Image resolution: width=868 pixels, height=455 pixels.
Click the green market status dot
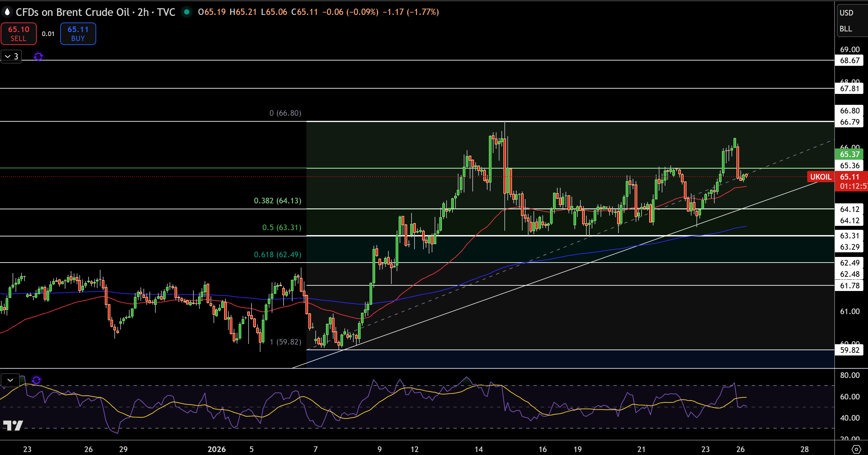pos(186,12)
